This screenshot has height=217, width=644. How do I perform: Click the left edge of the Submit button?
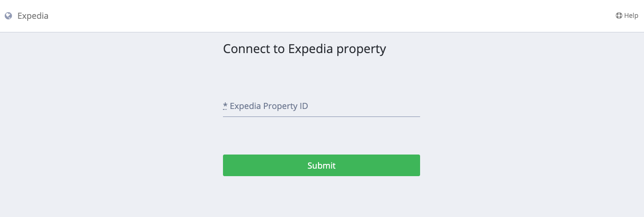[x=226, y=165]
